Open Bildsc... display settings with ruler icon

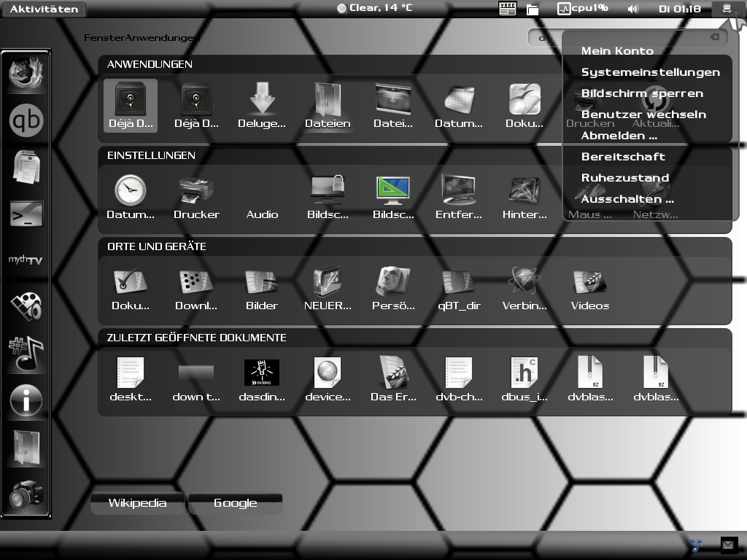(x=393, y=197)
